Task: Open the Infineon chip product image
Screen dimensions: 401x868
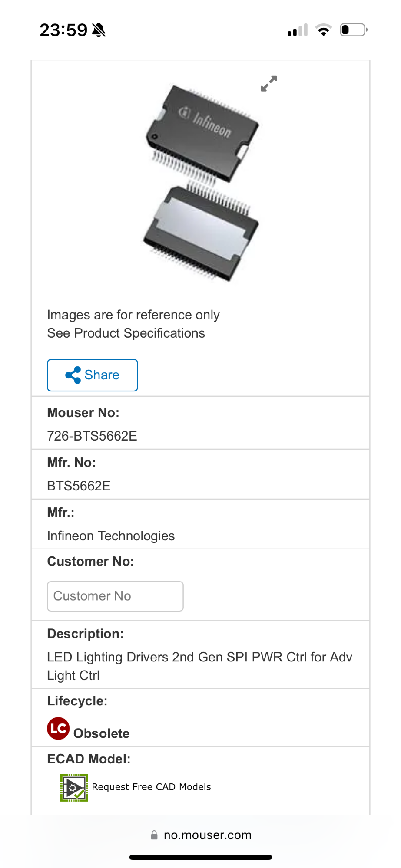Action: pyautogui.click(x=202, y=182)
